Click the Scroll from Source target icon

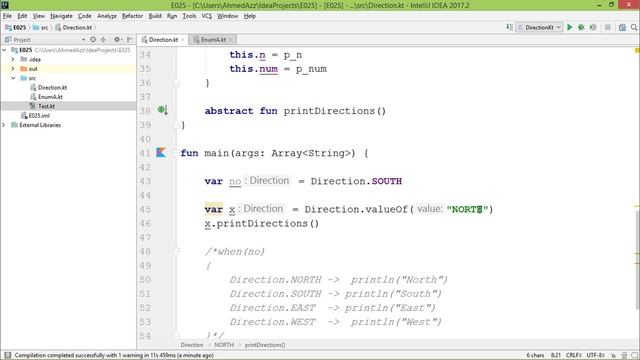(93, 40)
